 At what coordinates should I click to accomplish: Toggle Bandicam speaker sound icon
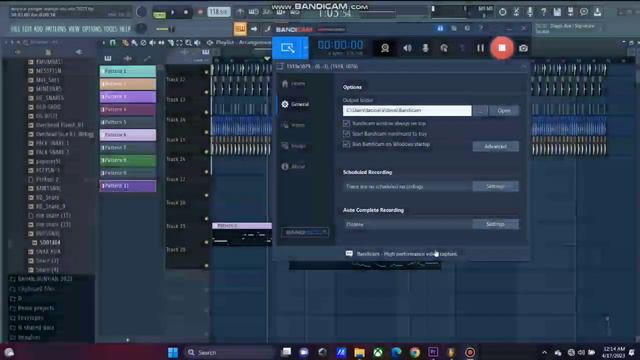[407, 48]
